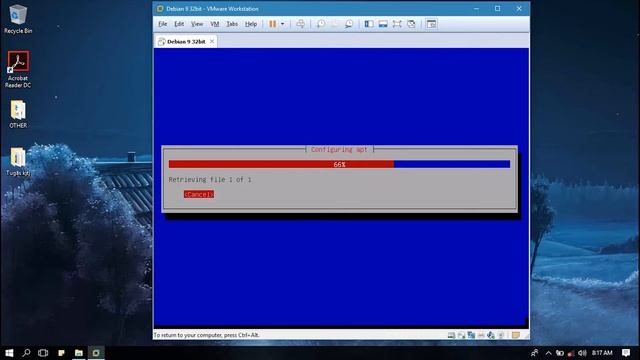This screenshot has width=640, height=360.
Task: Open the Help menu
Action: click(251, 24)
